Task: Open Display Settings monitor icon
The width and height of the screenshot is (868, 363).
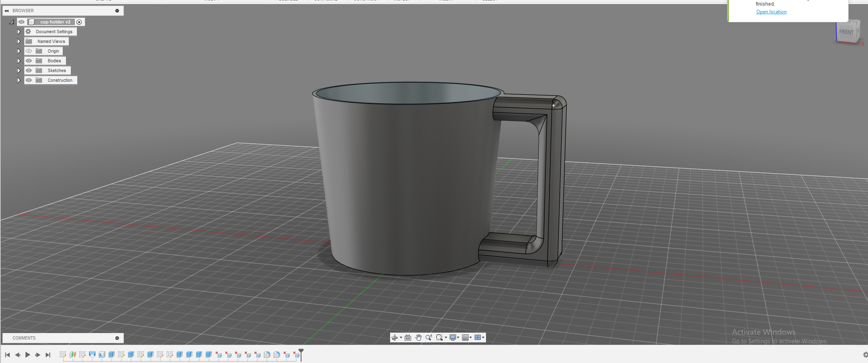Action: 453,338
